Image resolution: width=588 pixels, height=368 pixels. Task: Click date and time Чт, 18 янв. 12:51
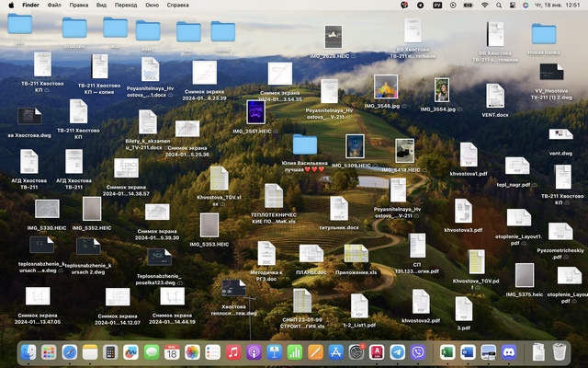point(557,5)
